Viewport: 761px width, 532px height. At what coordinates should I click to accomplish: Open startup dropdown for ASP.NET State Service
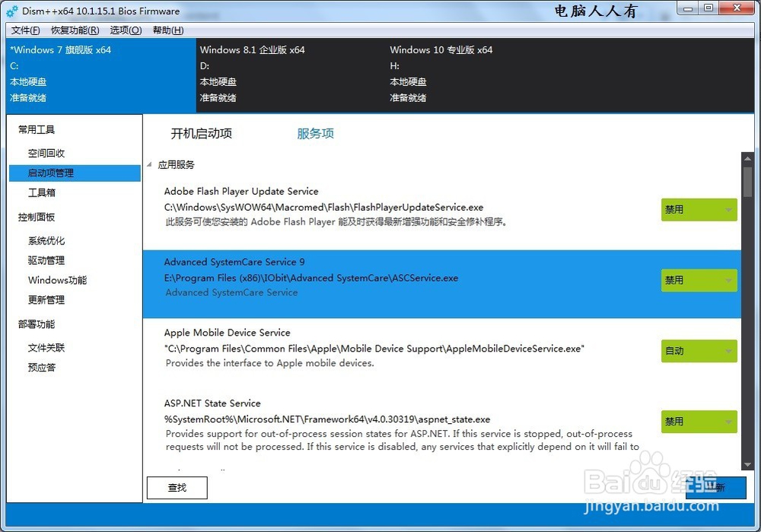699,422
